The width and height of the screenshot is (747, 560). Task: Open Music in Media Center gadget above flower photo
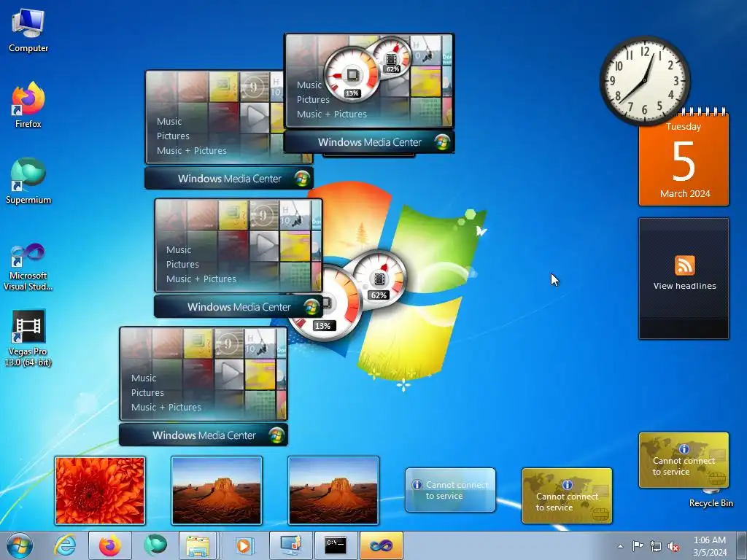[x=144, y=378]
